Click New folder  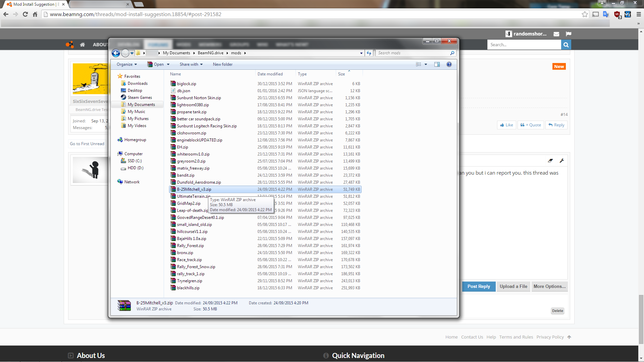point(223,64)
